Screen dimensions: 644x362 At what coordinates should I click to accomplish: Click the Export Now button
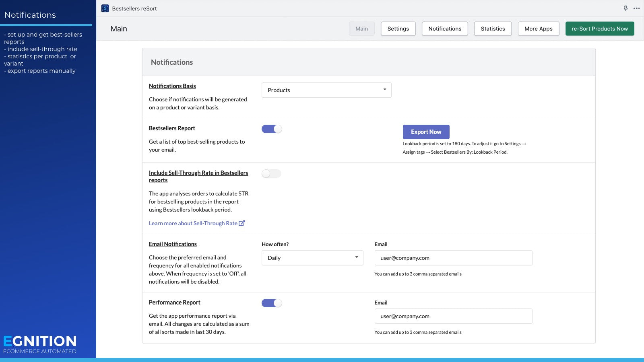tap(426, 132)
